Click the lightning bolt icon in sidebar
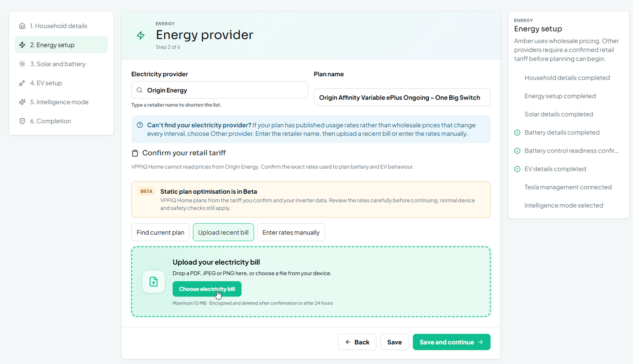 point(22,45)
